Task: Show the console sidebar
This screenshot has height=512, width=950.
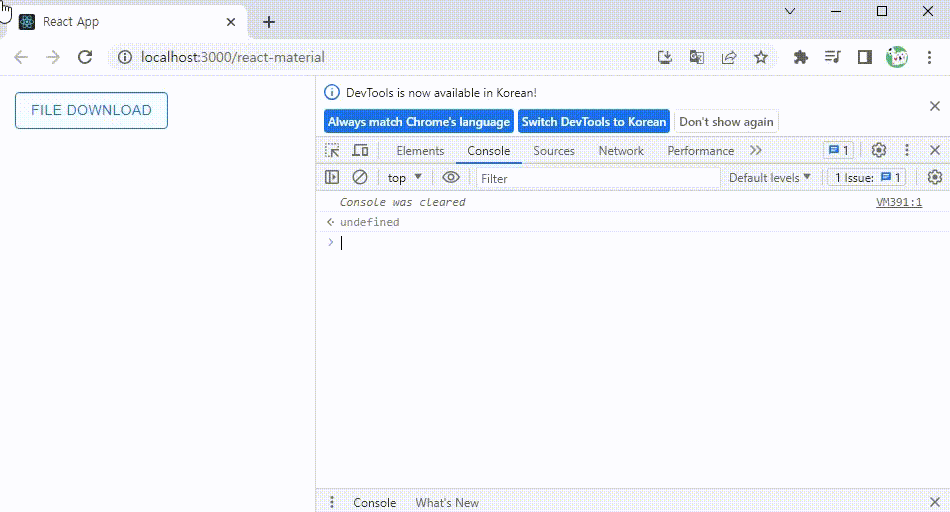Action: click(332, 178)
